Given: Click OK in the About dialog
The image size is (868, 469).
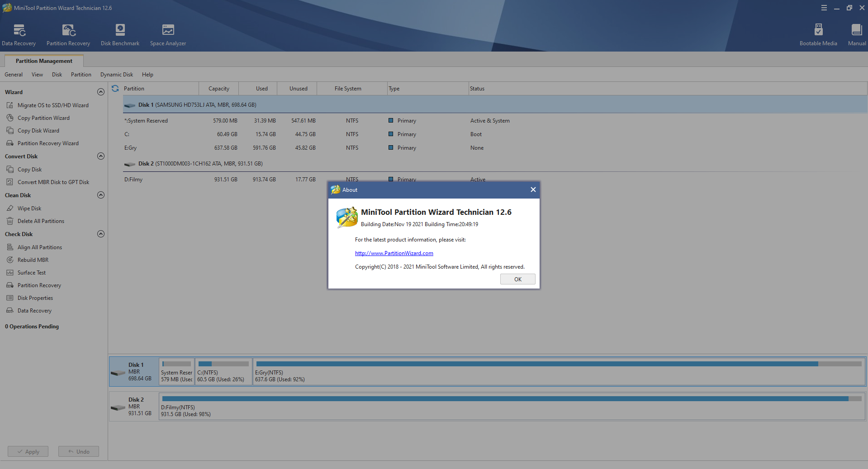Looking at the screenshot, I should point(518,280).
